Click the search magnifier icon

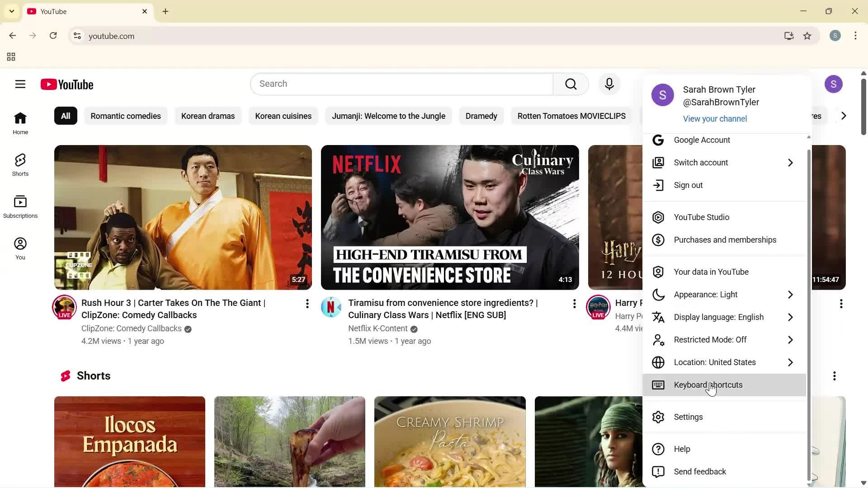click(x=571, y=84)
